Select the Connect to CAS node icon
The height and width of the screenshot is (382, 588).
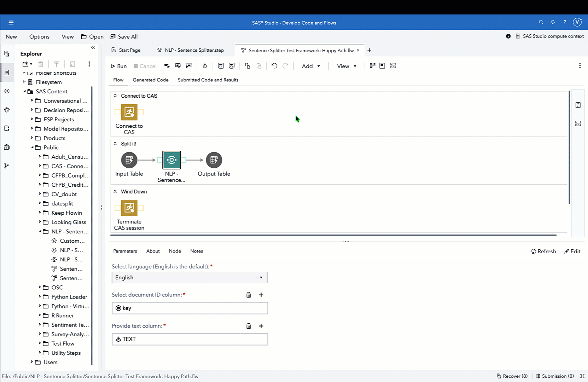tap(129, 112)
